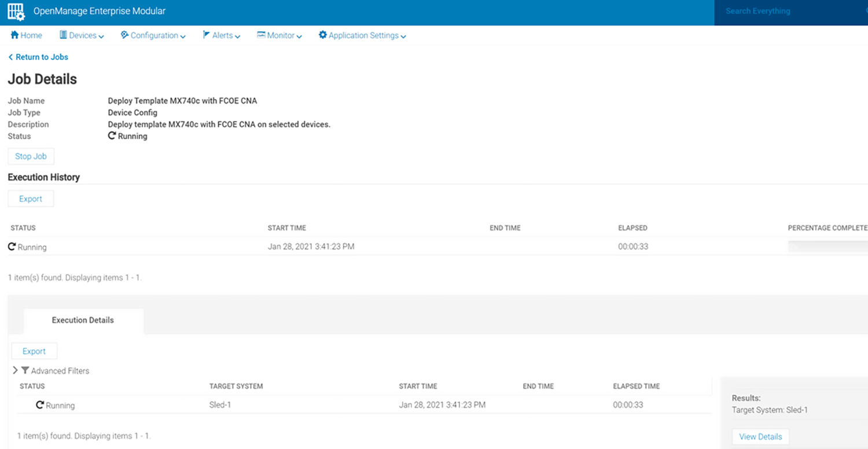868x449 pixels.
Task: Click the Stop Job button
Action: coord(31,156)
